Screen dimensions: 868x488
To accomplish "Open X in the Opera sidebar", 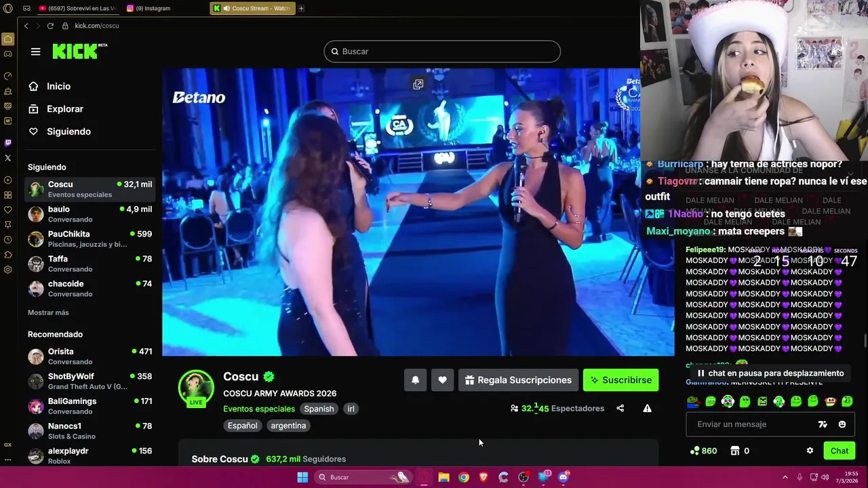I will pos(8,158).
